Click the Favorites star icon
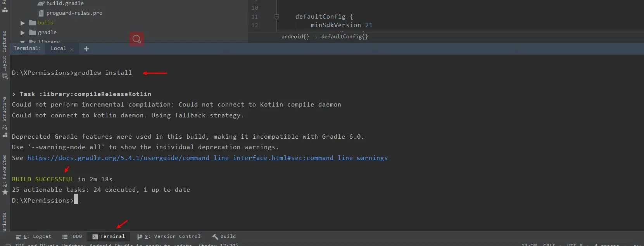The height and width of the screenshot is (246, 644). coord(5,192)
